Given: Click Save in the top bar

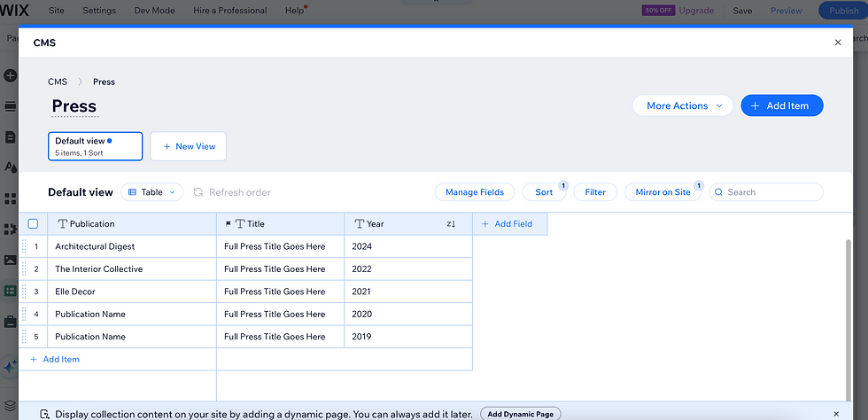Looking at the screenshot, I should 742,11.
